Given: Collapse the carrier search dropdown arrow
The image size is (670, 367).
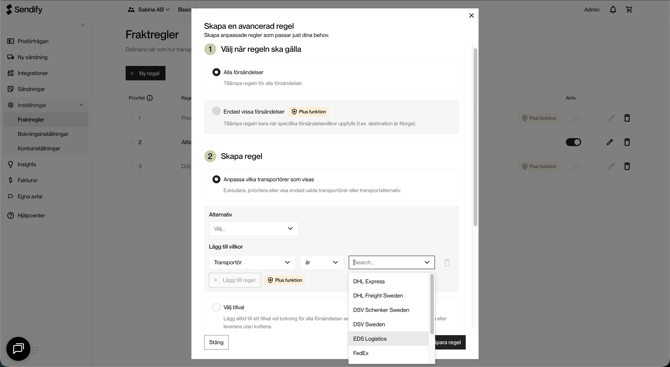Looking at the screenshot, I should [x=427, y=262].
